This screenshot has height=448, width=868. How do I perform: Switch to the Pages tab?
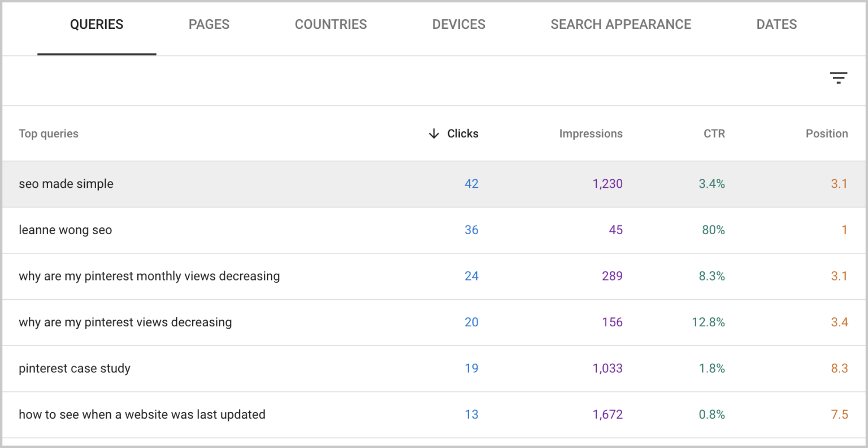(209, 24)
